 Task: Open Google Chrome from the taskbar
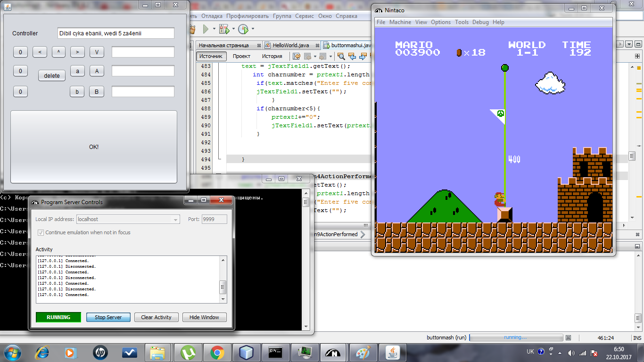(217, 352)
